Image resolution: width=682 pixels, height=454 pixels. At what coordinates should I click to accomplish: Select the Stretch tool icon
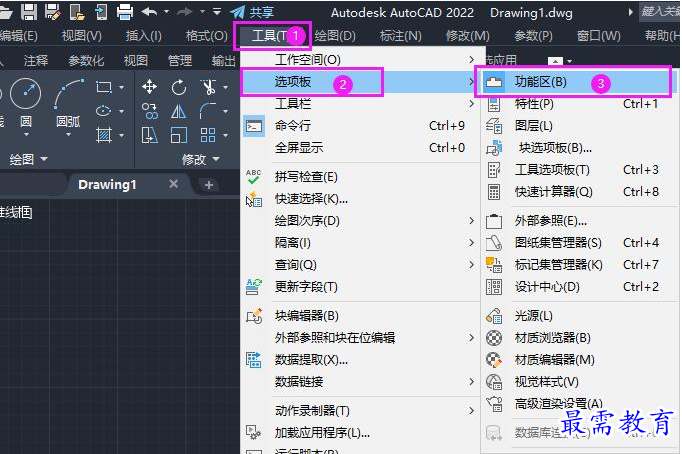pyautogui.click(x=150, y=135)
